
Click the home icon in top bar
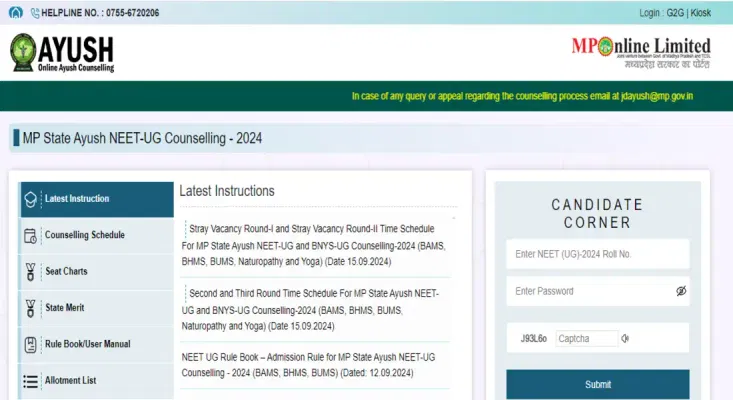(16, 11)
